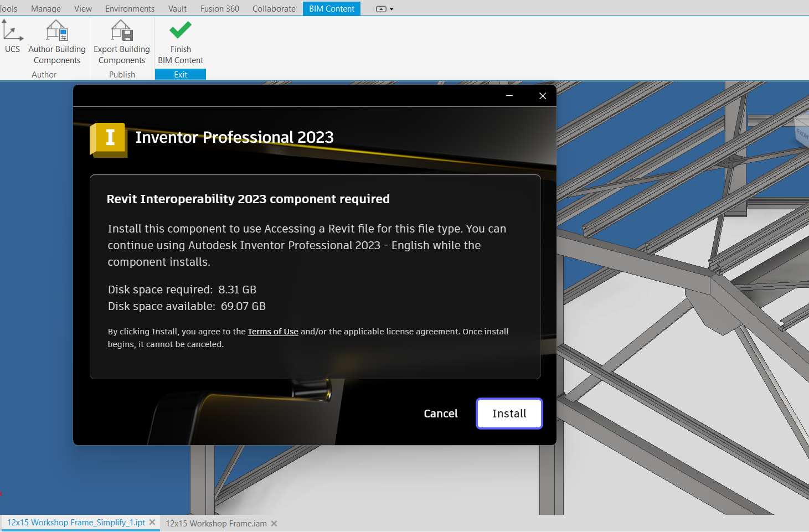Switch to the Manage ribbon tab
809x532 pixels.
(x=46, y=8)
